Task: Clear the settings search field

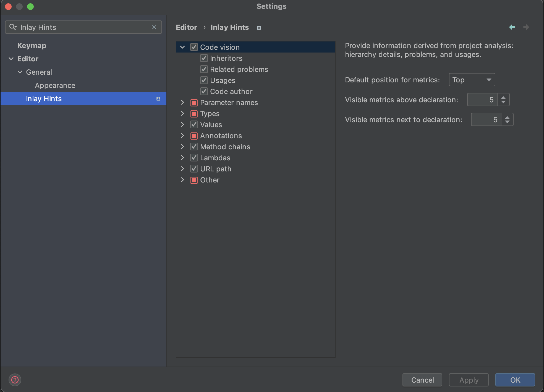Action: [x=154, y=27]
